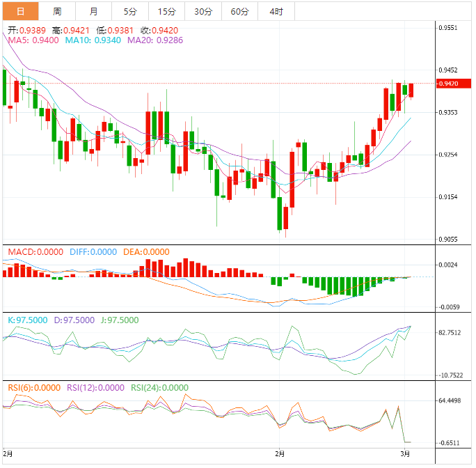Click the MACD indicator label

34,251
